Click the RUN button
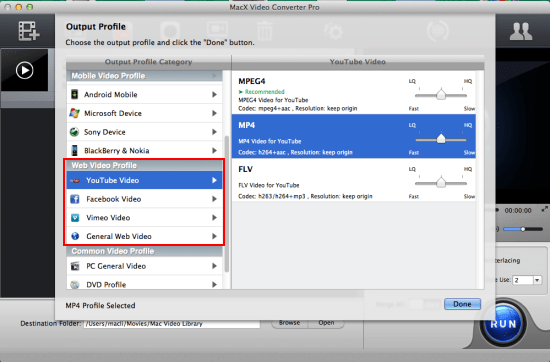 point(503,323)
